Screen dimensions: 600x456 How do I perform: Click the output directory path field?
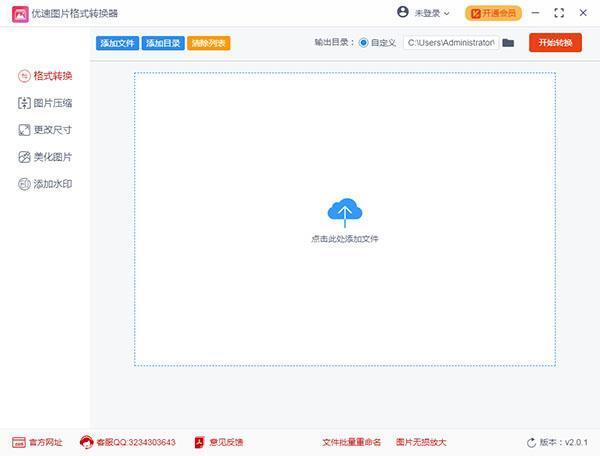(451, 43)
